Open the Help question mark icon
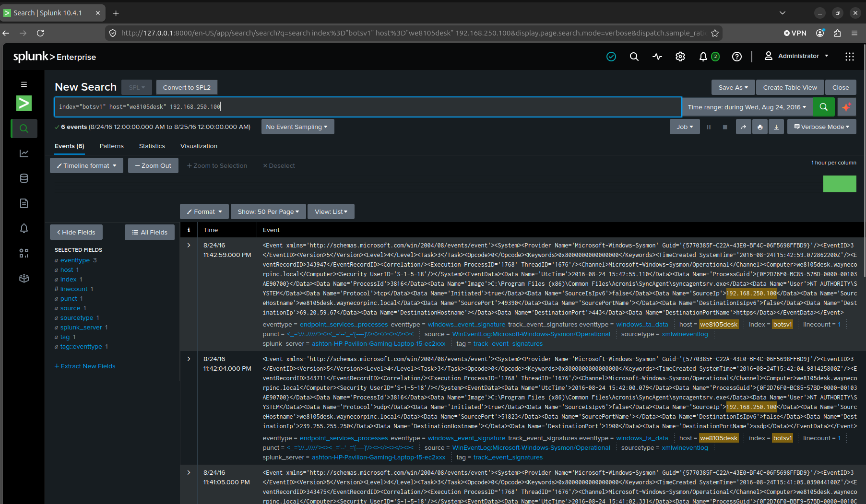 click(x=737, y=57)
